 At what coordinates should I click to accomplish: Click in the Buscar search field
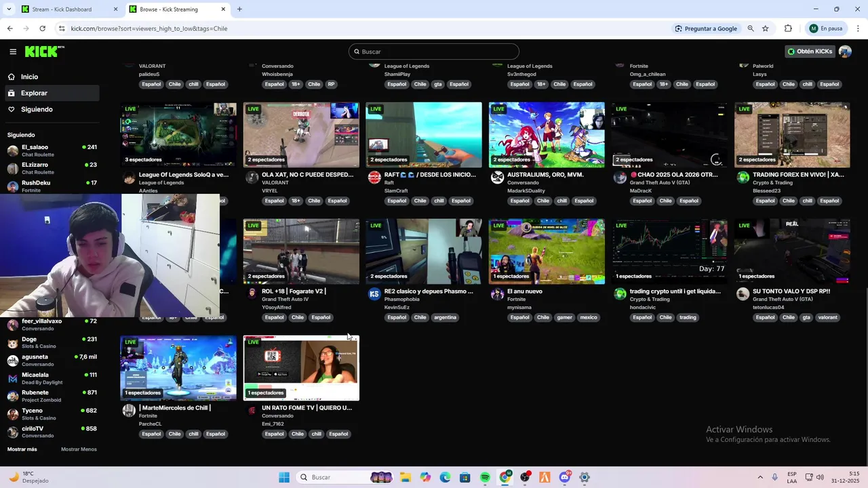coord(434,52)
